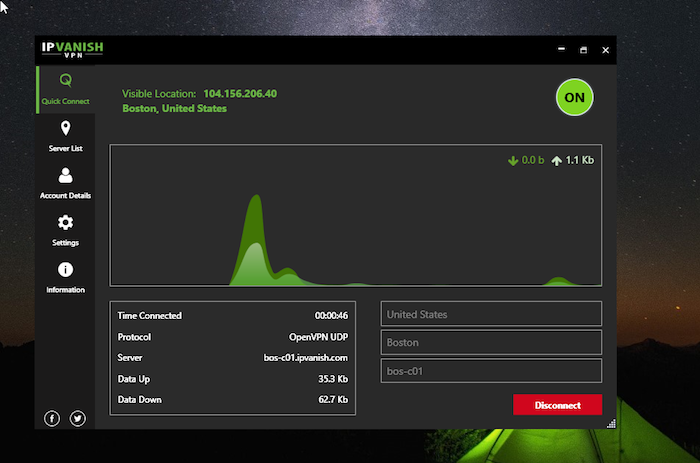Open the Boston city selector

coord(491,342)
